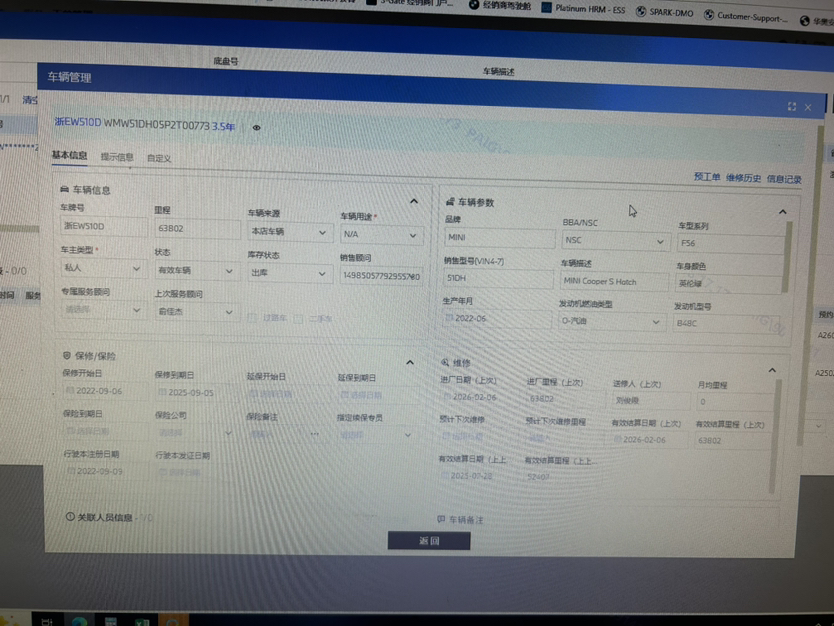Collapse the 维修 section chevron

click(x=771, y=370)
